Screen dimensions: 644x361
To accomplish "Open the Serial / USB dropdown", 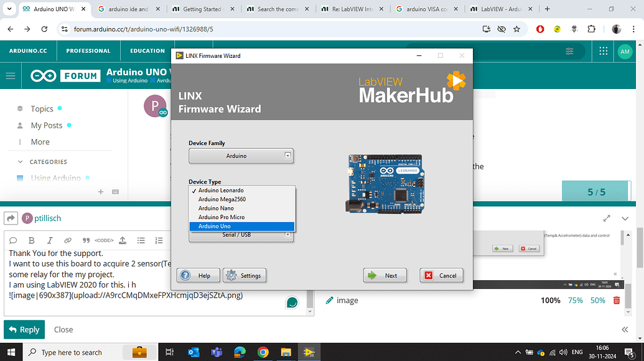I will [x=288, y=236].
